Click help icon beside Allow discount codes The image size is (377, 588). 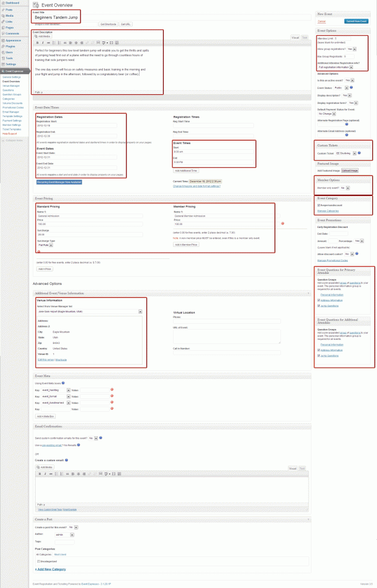click(357, 253)
